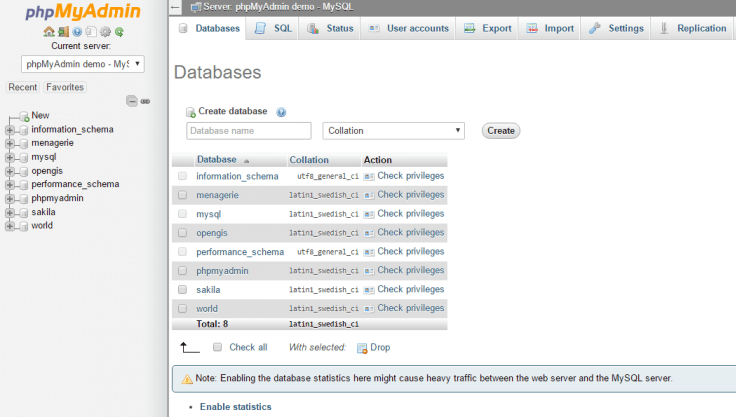
Task: Tick the opengis row checkbox
Action: click(183, 232)
